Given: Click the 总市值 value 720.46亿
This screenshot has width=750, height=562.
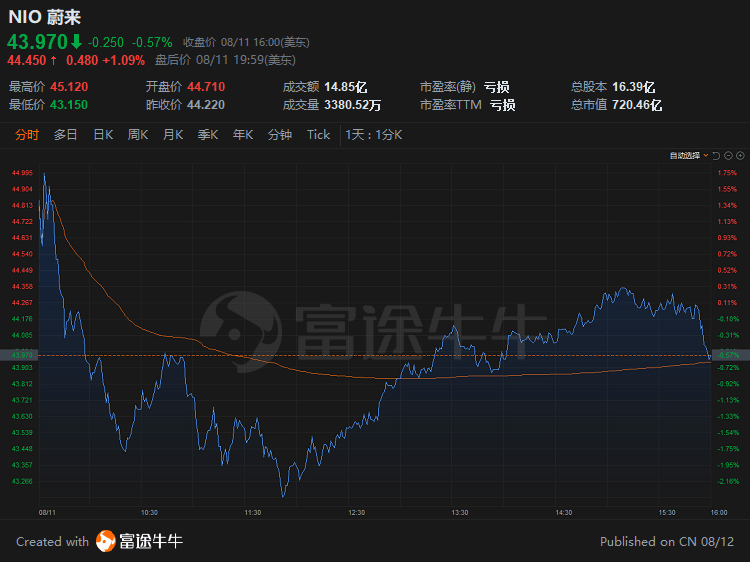Looking at the screenshot, I should point(637,105).
